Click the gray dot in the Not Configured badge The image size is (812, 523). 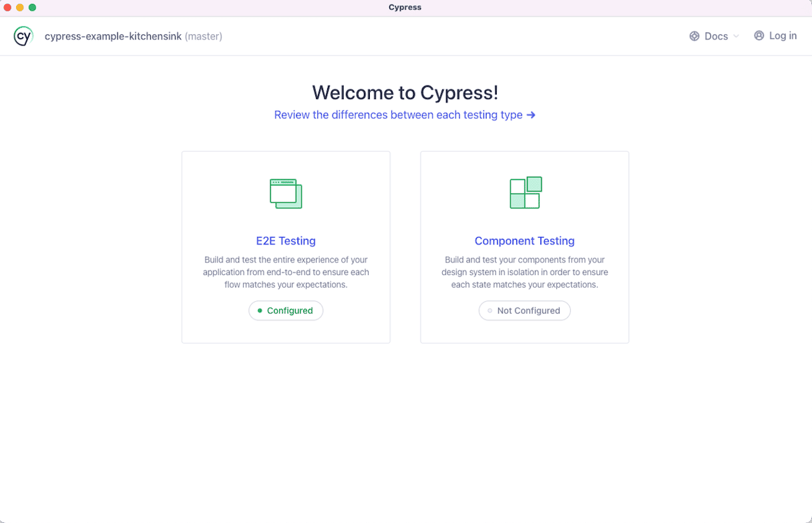(490, 311)
